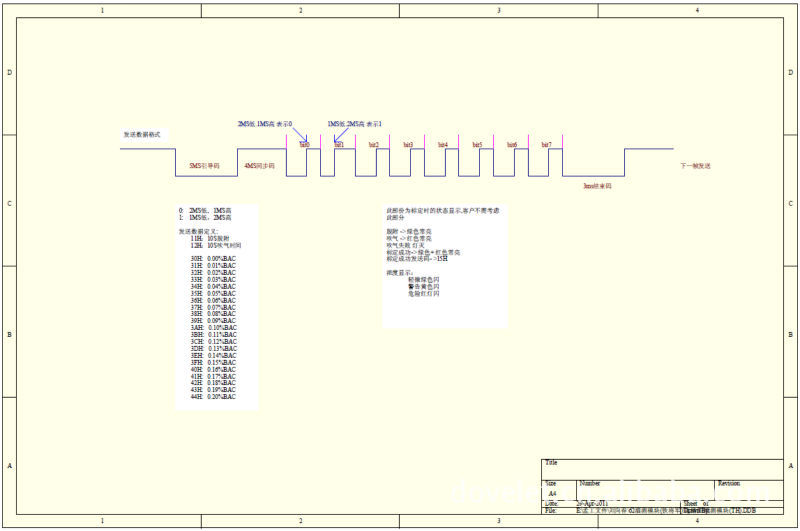Screen dimensions: 800x531
Task: Select the 3ms结束码 annotation
Action: coord(597,185)
